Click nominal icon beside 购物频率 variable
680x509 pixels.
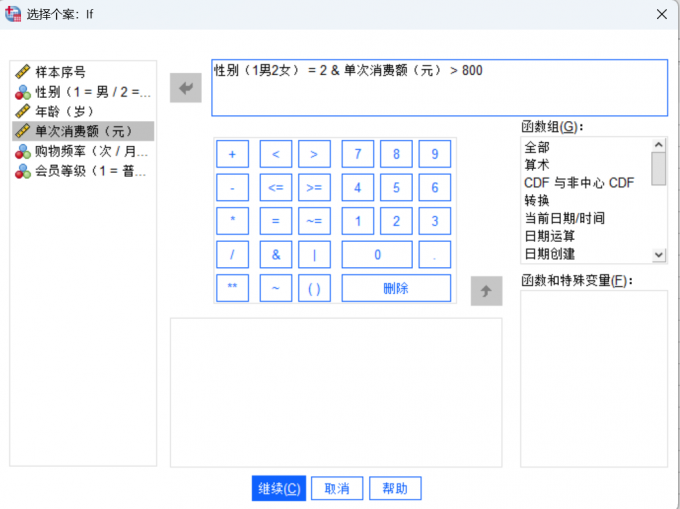[x=23, y=151]
